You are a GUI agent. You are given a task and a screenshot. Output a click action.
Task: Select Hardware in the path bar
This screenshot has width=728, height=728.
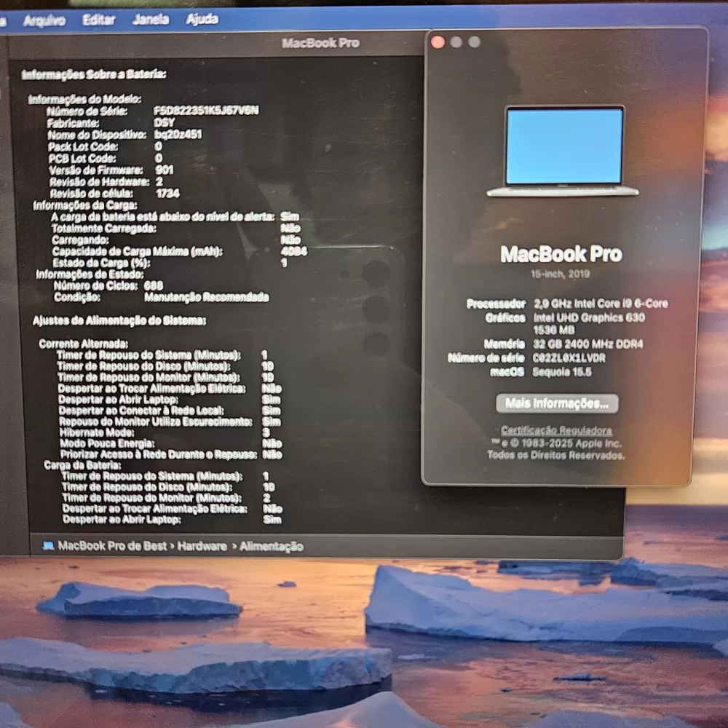pyautogui.click(x=202, y=546)
